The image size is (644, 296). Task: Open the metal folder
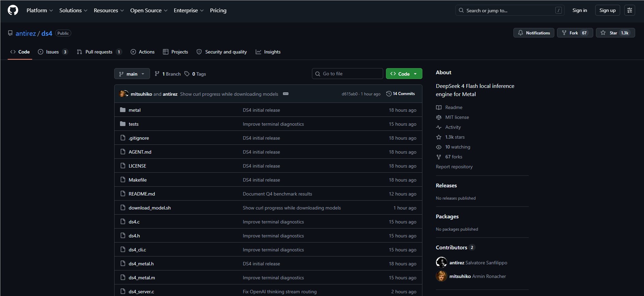pos(135,110)
